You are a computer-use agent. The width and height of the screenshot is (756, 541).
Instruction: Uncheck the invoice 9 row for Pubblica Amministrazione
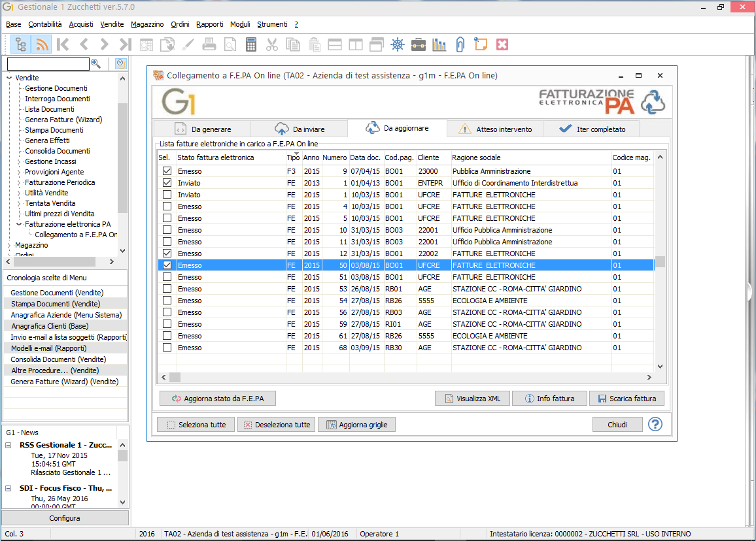(x=167, y=171)
